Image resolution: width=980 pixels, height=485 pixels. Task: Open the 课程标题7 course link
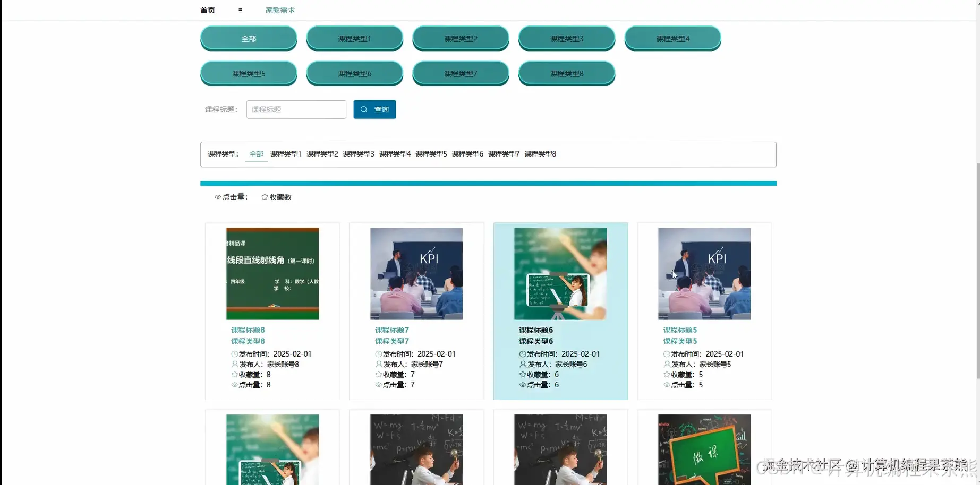coord(391,330)
